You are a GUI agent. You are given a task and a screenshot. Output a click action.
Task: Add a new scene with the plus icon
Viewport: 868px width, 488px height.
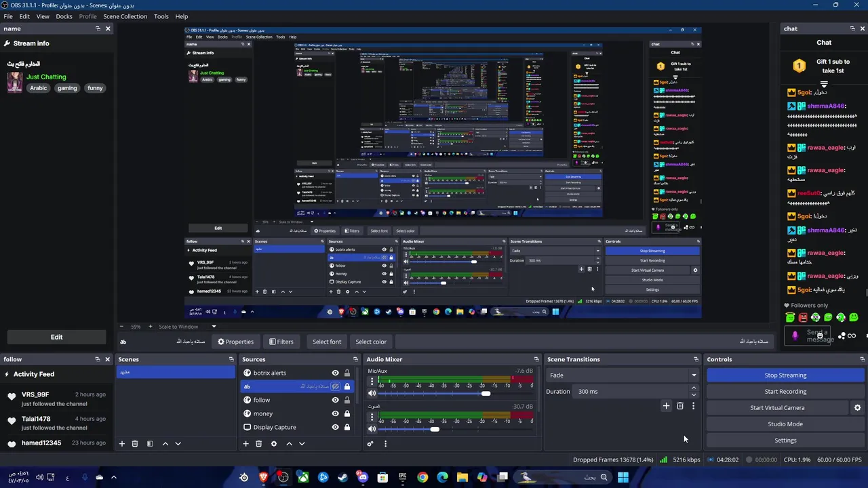122,444
